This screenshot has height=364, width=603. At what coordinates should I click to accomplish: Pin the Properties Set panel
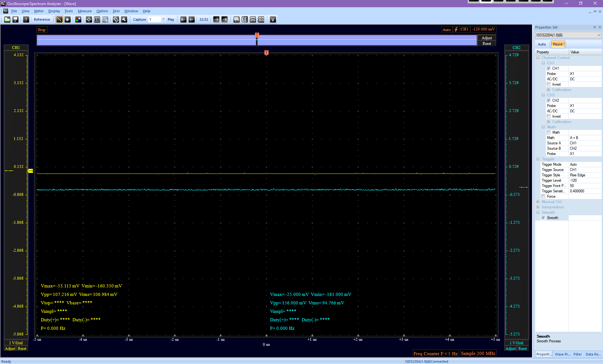pyautogui.click(x=595, y=27)
